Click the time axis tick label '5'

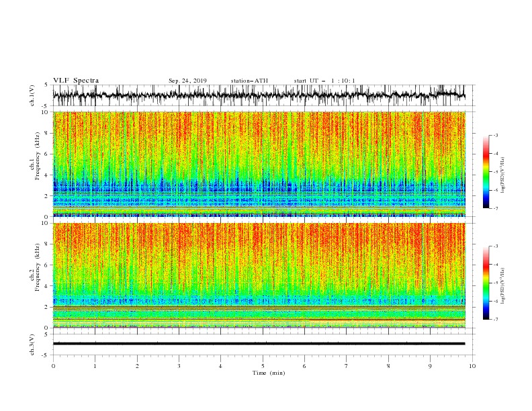(x=263, y=366)
